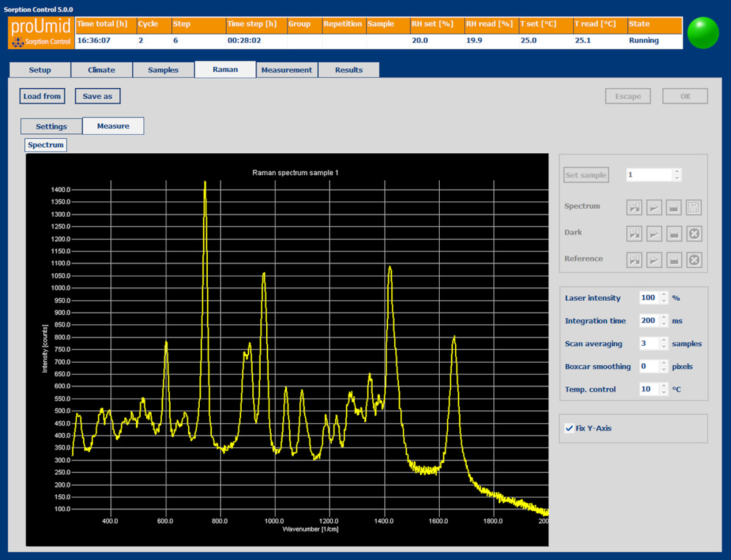This screenshot has height=560, width=731.
Task: Decrease Integration time with the down arrow
Action: 664,324
